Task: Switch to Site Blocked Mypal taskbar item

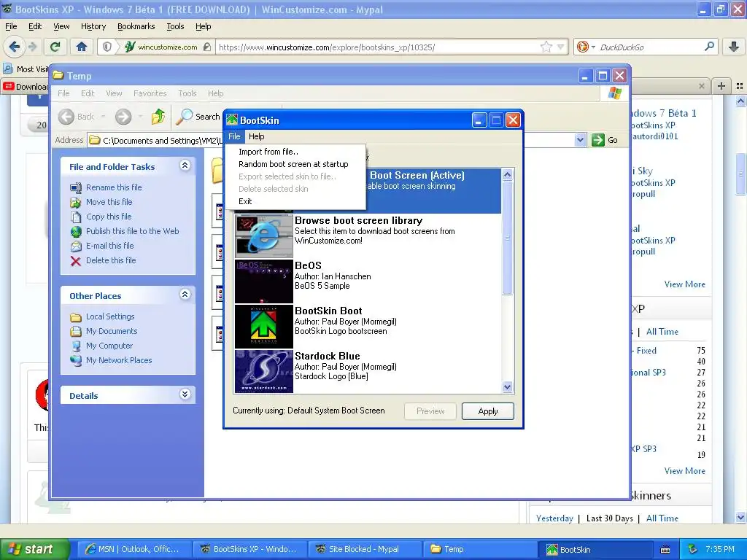Action: 365,550
